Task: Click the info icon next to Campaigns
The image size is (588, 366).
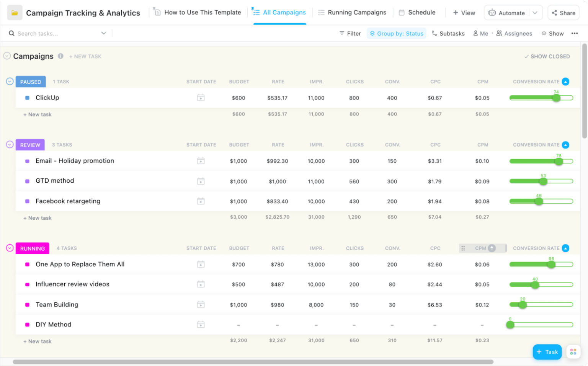Action: [x=60, y=56]
